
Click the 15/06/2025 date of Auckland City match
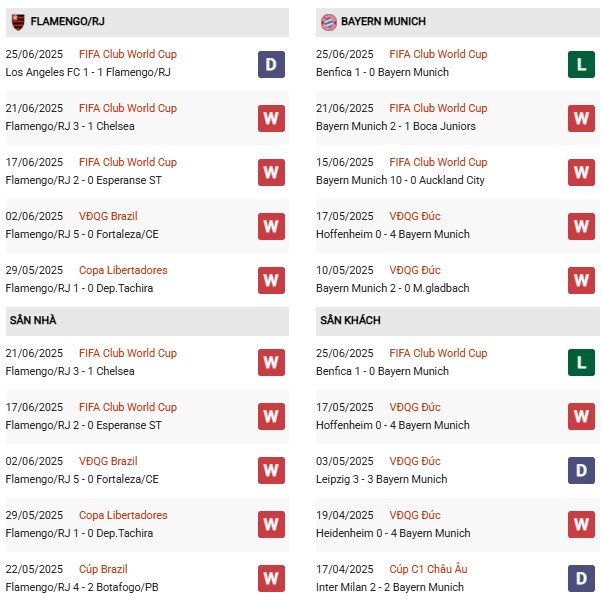(345, 162)
